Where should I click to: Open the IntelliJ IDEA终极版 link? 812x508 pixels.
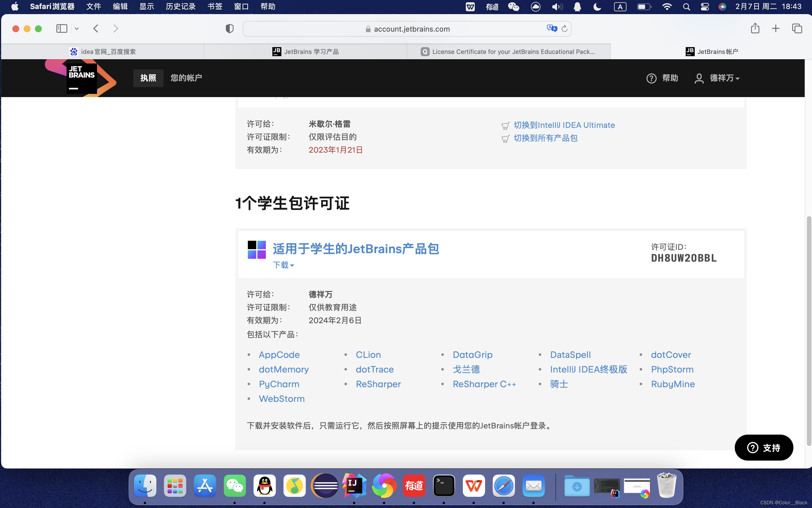point(588,370)
